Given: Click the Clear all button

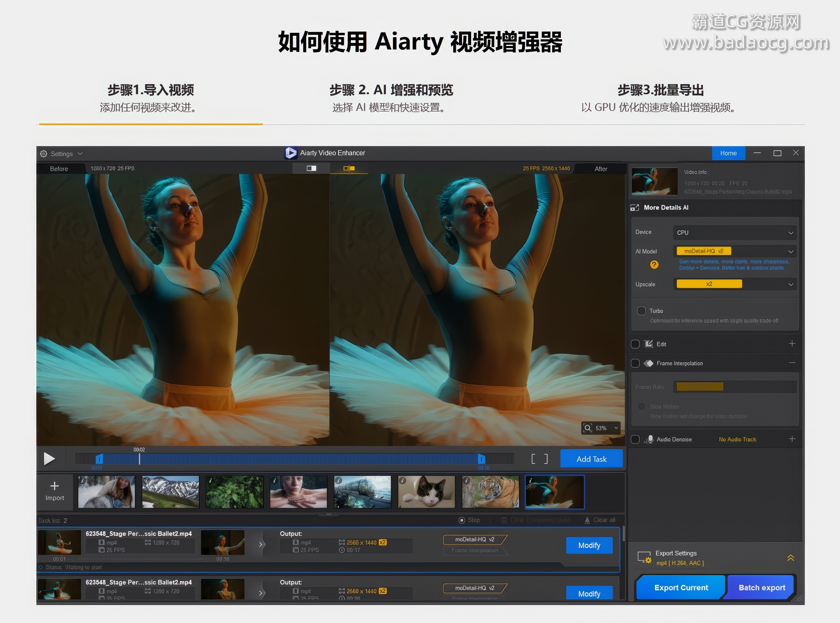Looking at the screenshot, I should click(600, 520).
